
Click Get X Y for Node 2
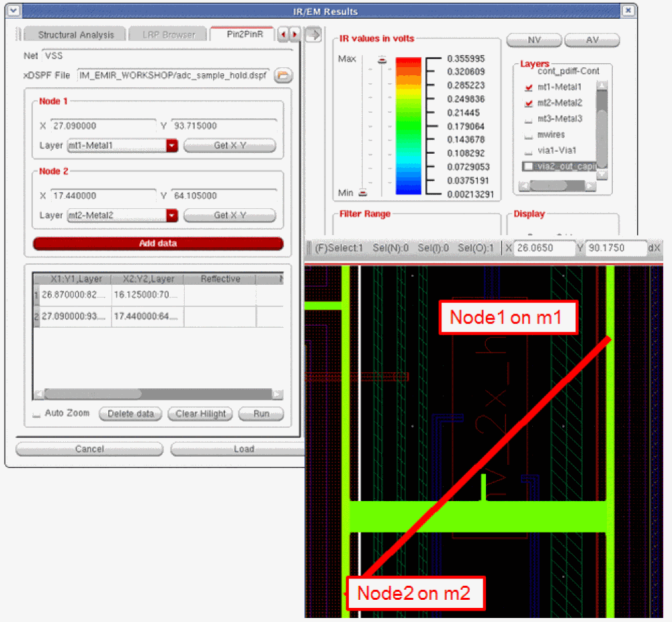[230, 216]
